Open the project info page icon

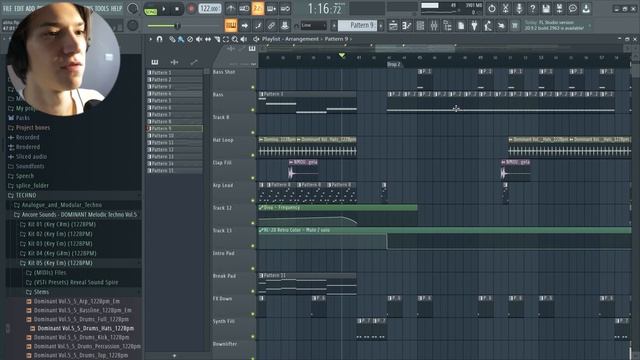[x=461, y=26]
